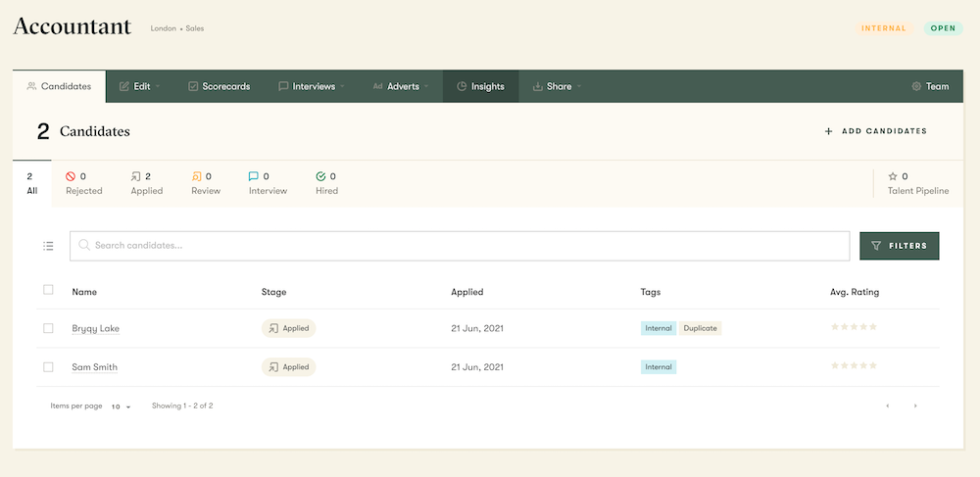Tick the checkbox for Sam Smith

click(x=48, y=367)
